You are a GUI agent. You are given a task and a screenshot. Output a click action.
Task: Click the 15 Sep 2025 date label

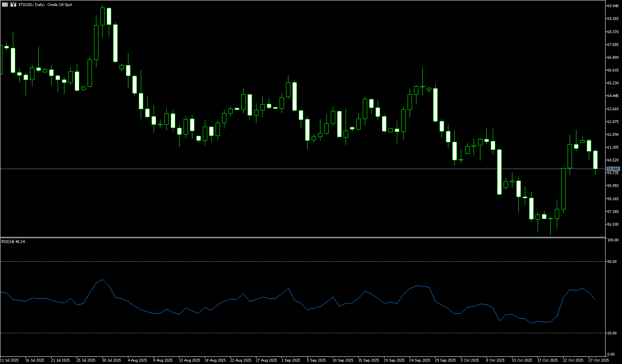tap(368, 360)
